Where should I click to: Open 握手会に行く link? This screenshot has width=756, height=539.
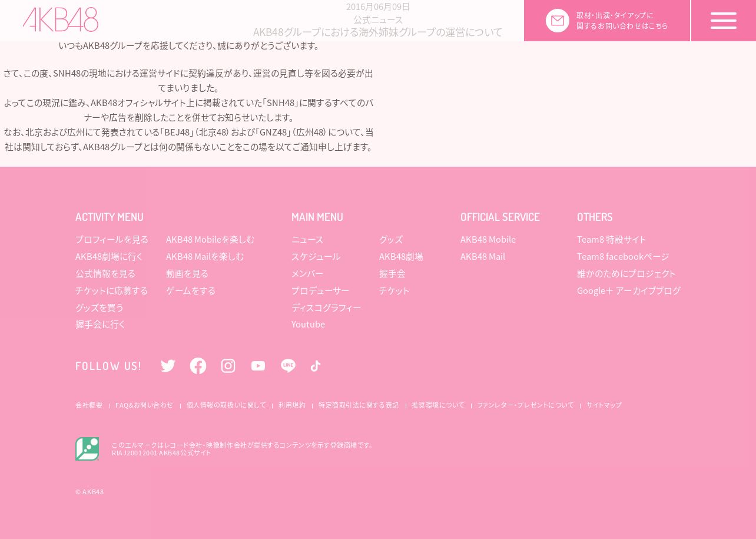tap(101, 324)
